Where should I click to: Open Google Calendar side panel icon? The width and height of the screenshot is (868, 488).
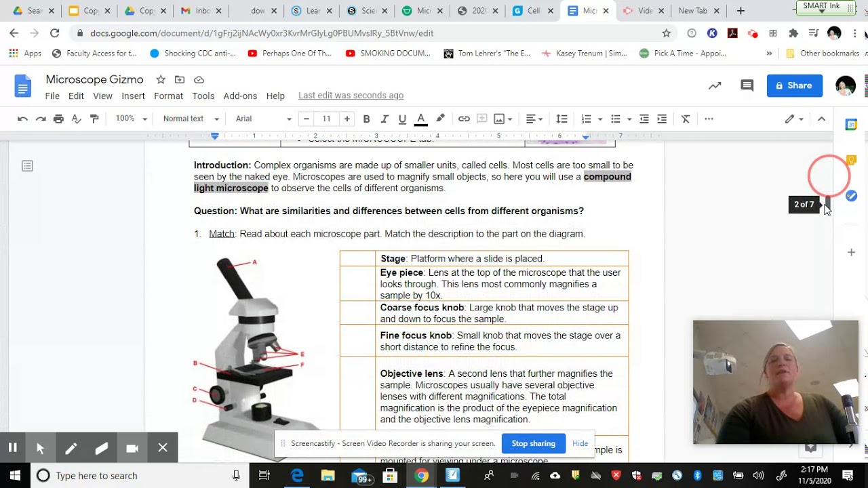[x=851, y=125]
